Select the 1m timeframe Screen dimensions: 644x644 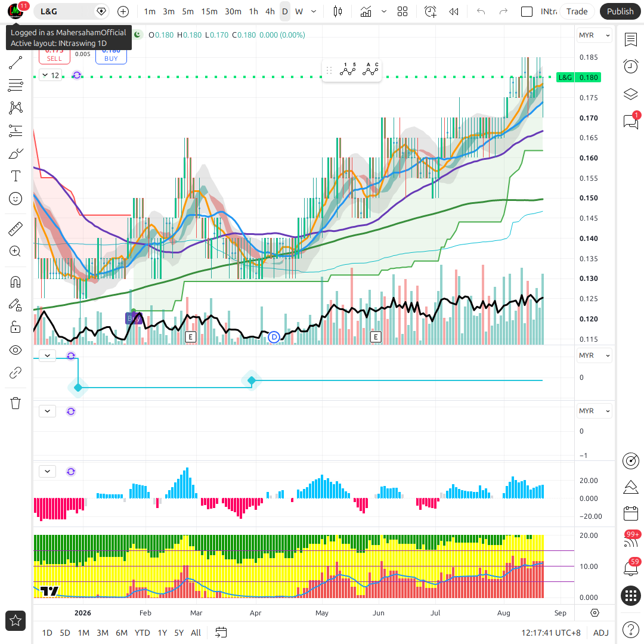pyautogui.click(x=150, y=11)
